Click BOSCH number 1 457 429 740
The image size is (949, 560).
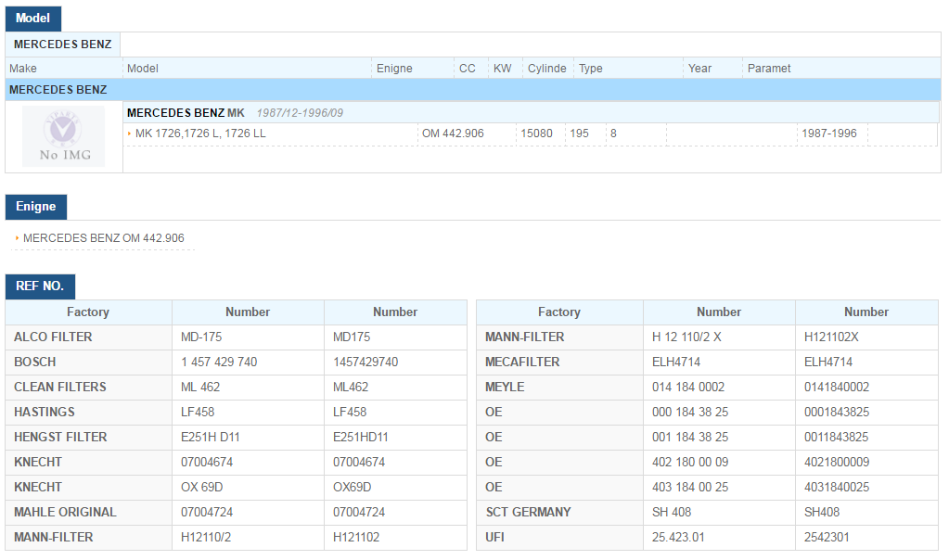point(219,363)
